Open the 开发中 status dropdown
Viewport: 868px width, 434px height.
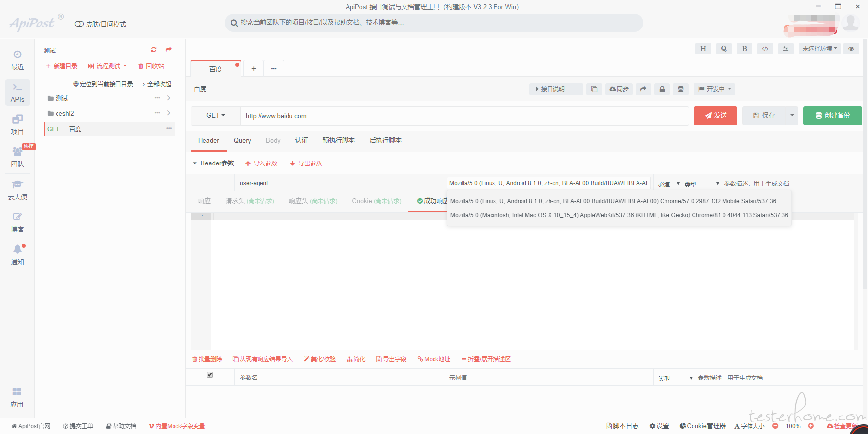click(x=715, y=89)
